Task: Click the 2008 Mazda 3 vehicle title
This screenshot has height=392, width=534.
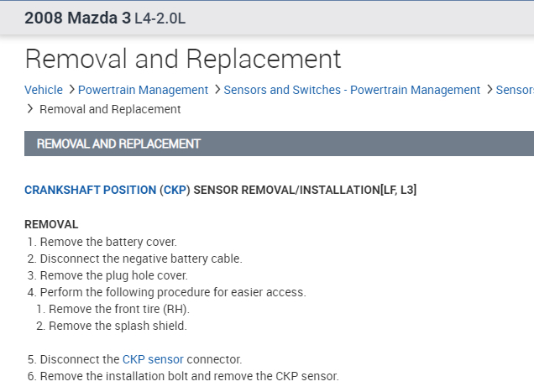Action: 77,18
